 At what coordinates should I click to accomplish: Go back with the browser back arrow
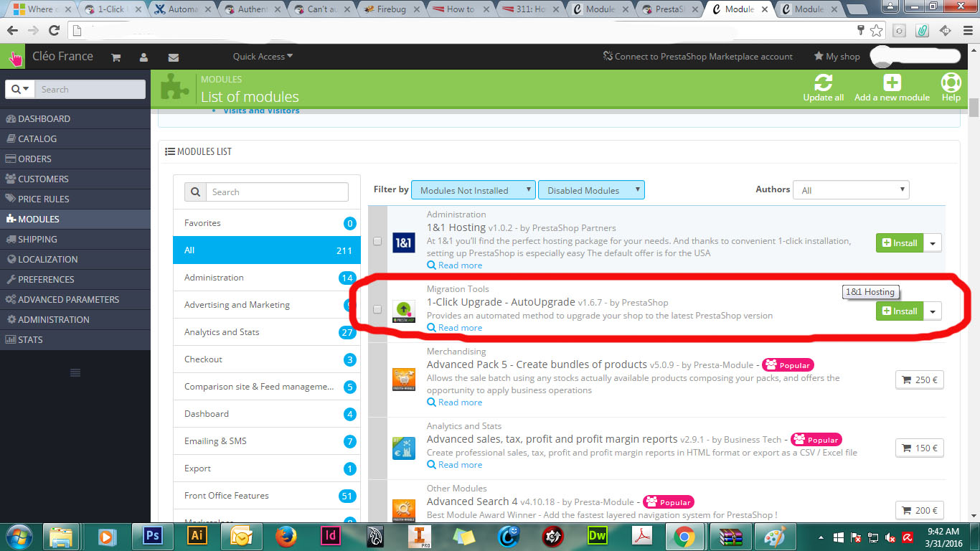pos(13,31)
